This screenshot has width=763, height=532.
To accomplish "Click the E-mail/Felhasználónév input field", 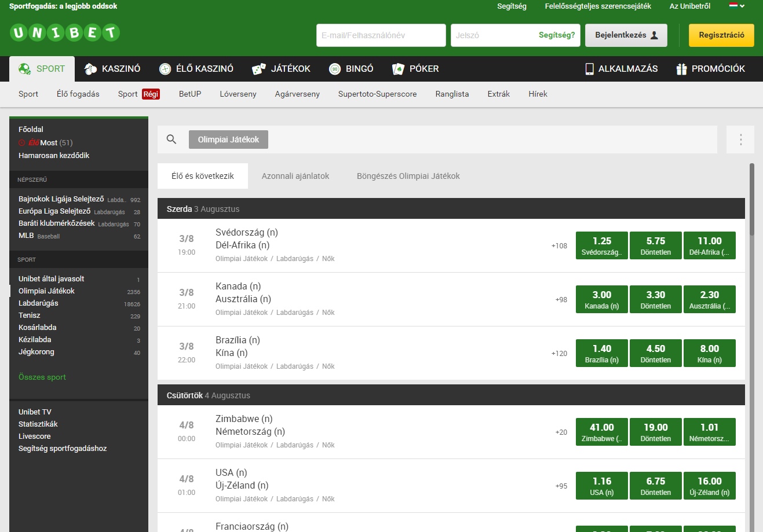I will coord(381,35).
